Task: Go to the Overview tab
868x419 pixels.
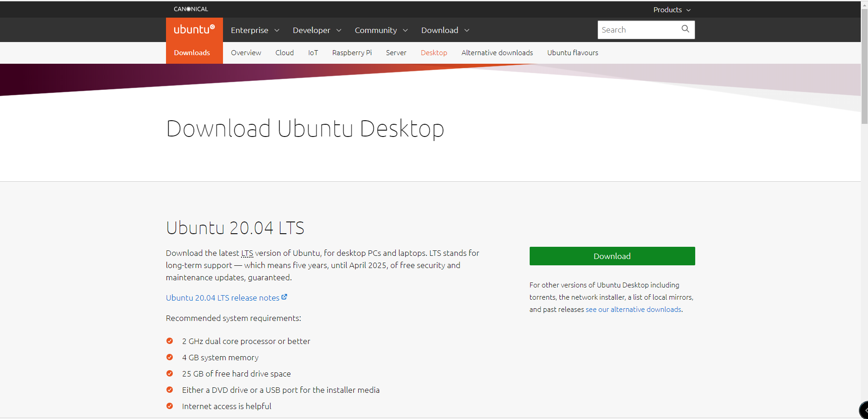Action: point(246,52)
